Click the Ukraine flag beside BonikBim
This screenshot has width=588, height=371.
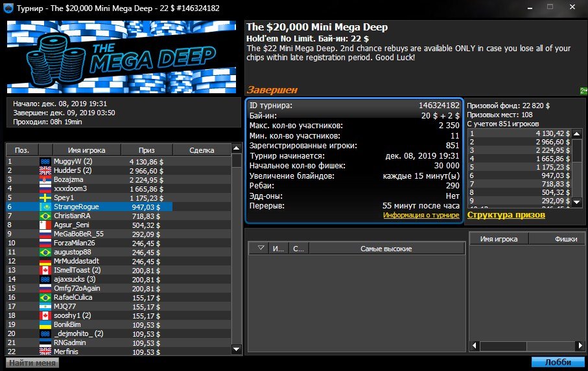point(45,324)
